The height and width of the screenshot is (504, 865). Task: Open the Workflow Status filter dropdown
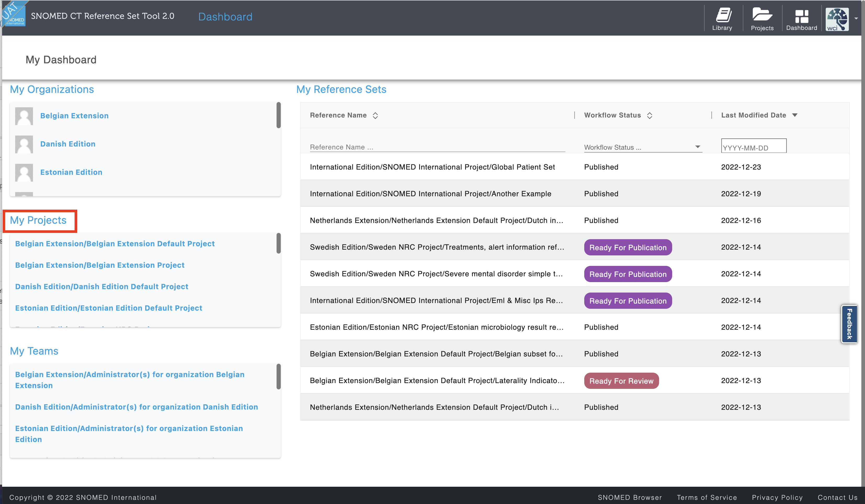[x=643, y=147]
